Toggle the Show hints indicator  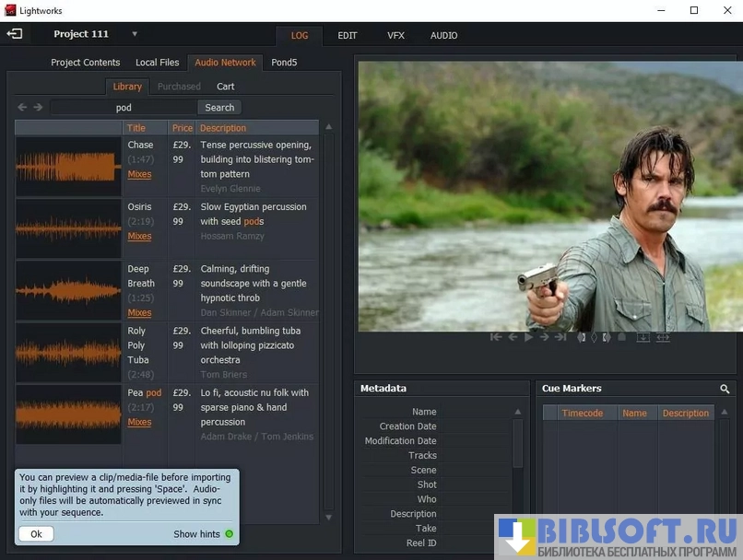tap(230, 534)
